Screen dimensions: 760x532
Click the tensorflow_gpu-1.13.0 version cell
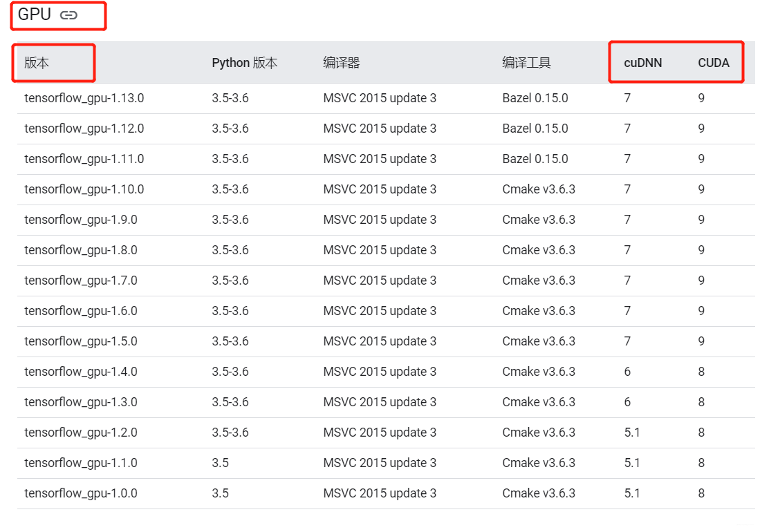click(84, 98)
